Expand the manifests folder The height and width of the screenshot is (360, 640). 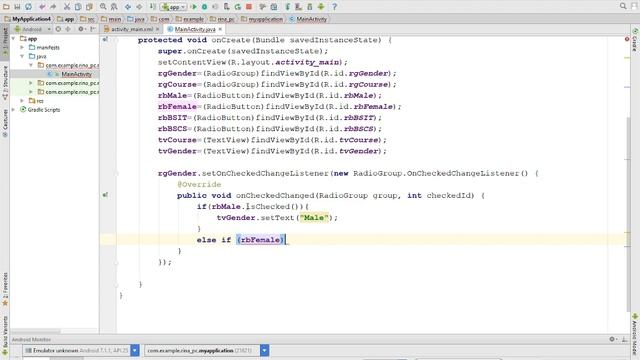22,47
